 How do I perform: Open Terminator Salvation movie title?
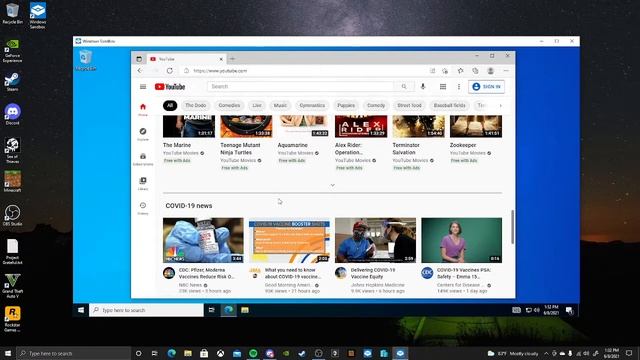click(x=406, y=149)
